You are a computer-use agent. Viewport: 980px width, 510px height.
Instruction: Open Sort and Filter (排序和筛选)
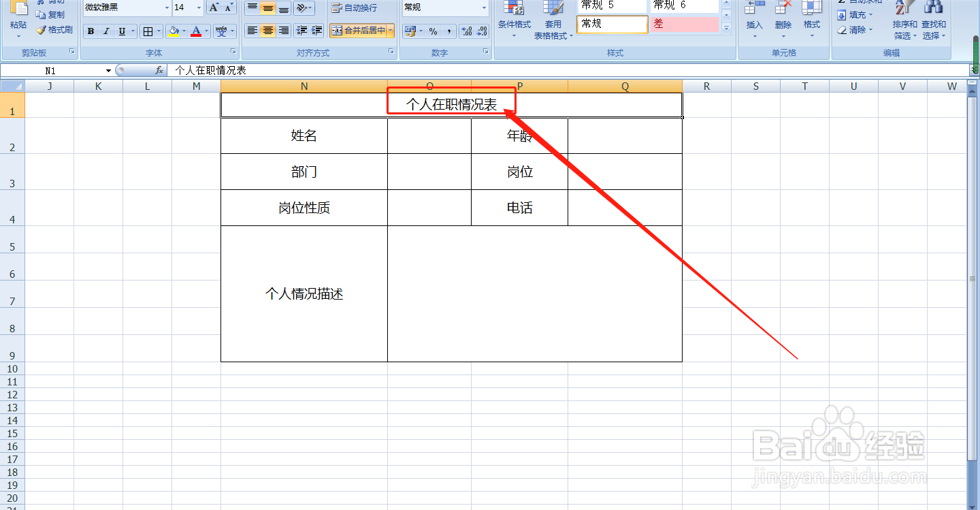click(905, 20)
